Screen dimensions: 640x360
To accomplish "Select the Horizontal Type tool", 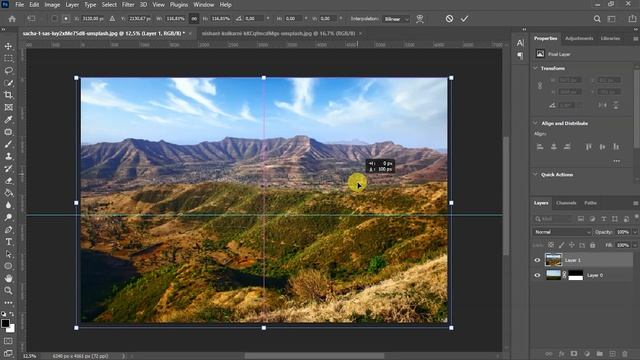I will point(8,242).
